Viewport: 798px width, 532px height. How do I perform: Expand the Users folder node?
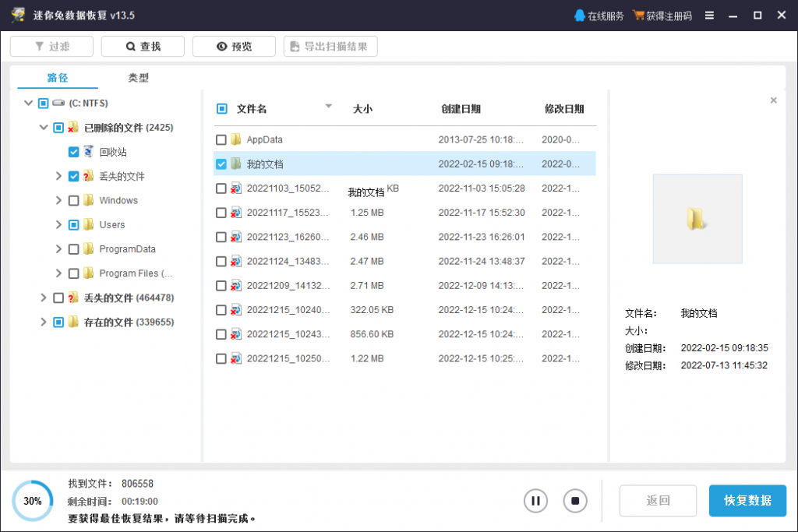tap(58, 224)
